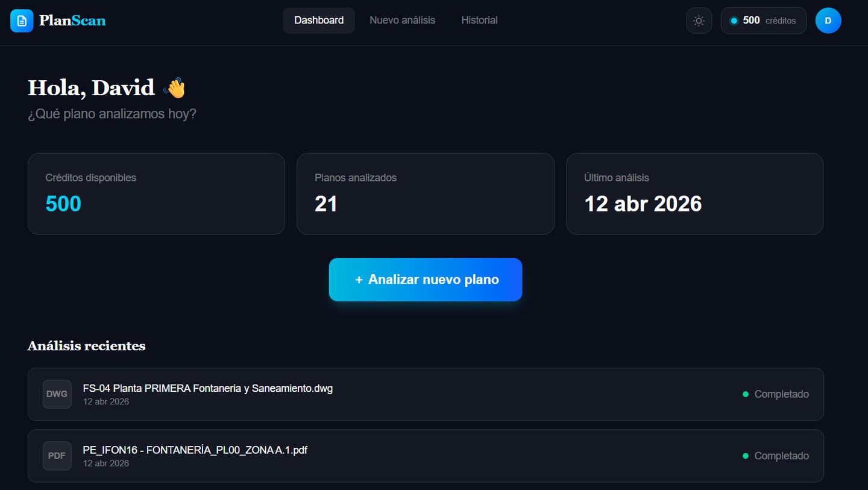Select the Dashboard menu item

[x=319, y=20]
